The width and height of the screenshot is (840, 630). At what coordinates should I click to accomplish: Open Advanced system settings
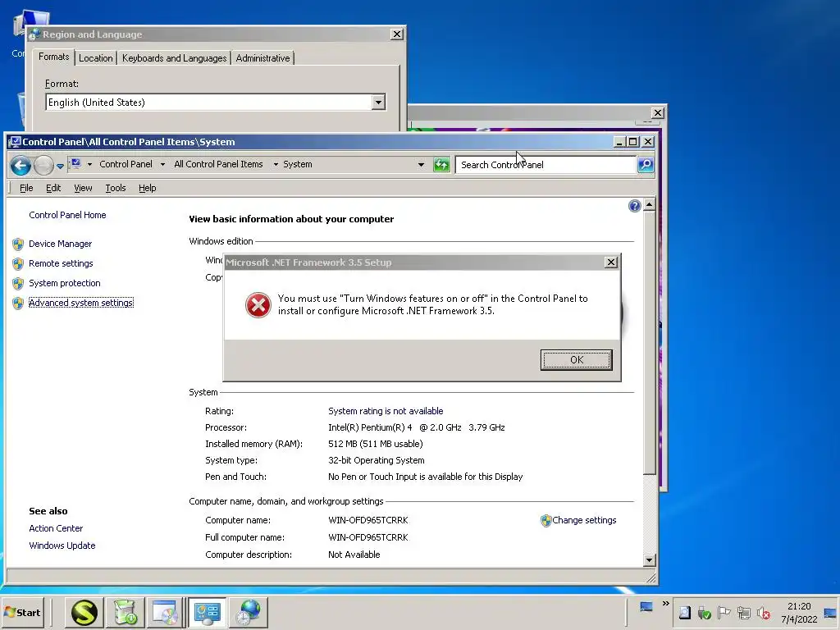pyautogui.click(x=81, y=303)
